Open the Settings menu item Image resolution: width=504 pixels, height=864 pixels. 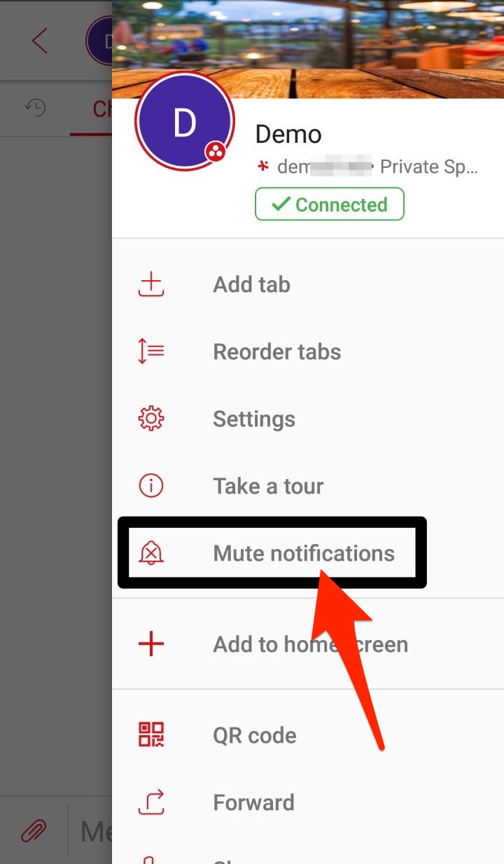[308, 419]
